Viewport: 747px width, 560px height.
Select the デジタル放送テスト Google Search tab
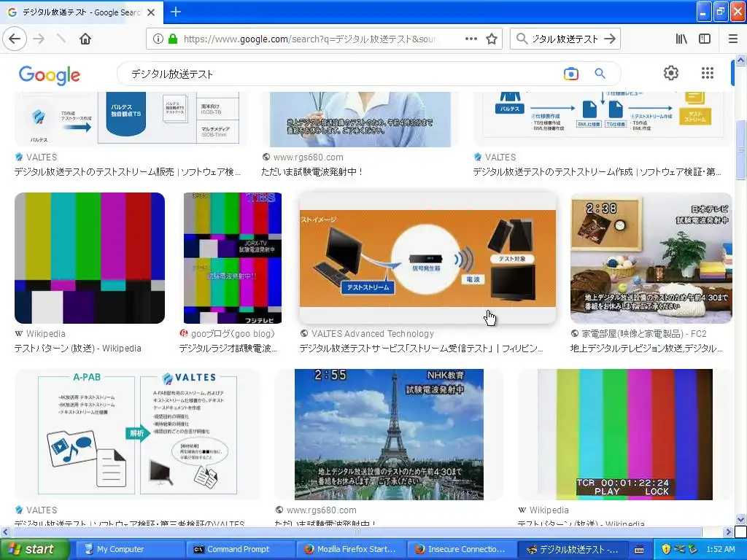click(x=82, y=12)
